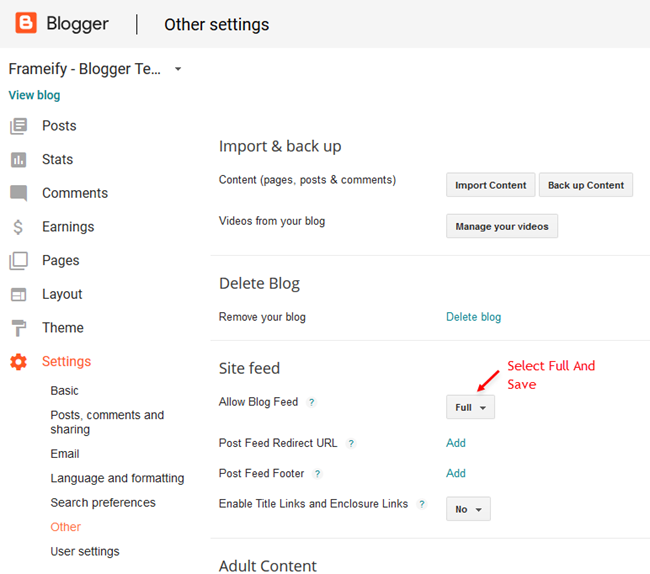
Task: Open User settings
Action: 85,552
